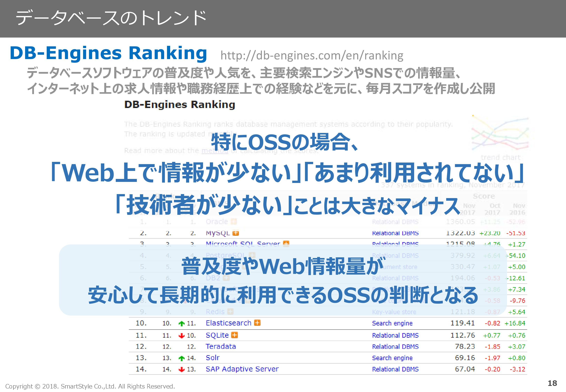Click the +5.00 yearly change value
This screenshot has width=566, height=392.
pyautogui.click(x=517, y=267)
